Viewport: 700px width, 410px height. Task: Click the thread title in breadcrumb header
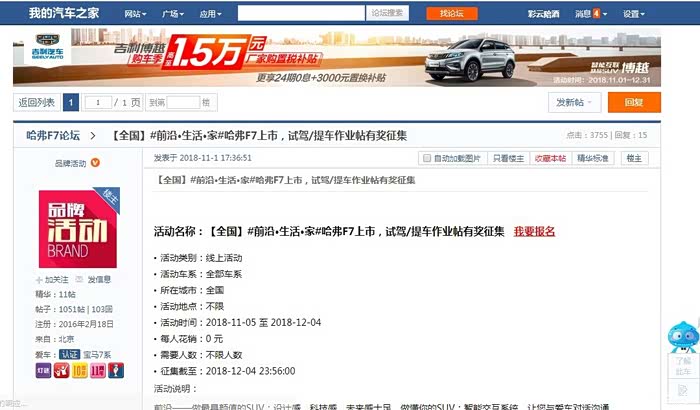tap(259, 135)
